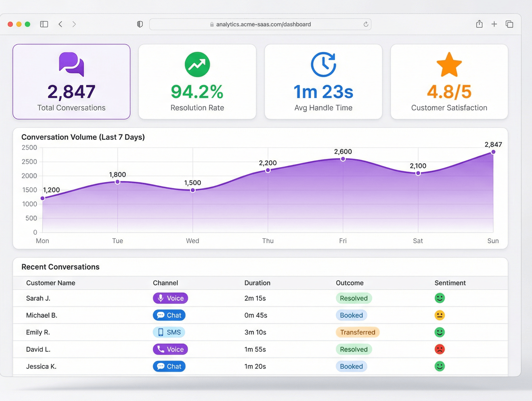The image size is (532, 401).
Task: Click David L.'s Voice channel badge
Action: pyautogui.click(x=170, y=349)
